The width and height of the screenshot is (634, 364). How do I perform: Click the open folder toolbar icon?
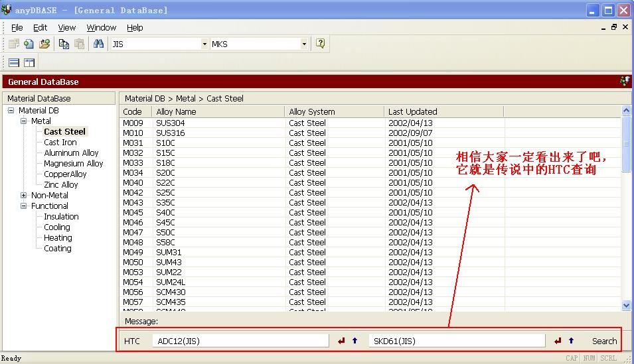click(44, 44)
